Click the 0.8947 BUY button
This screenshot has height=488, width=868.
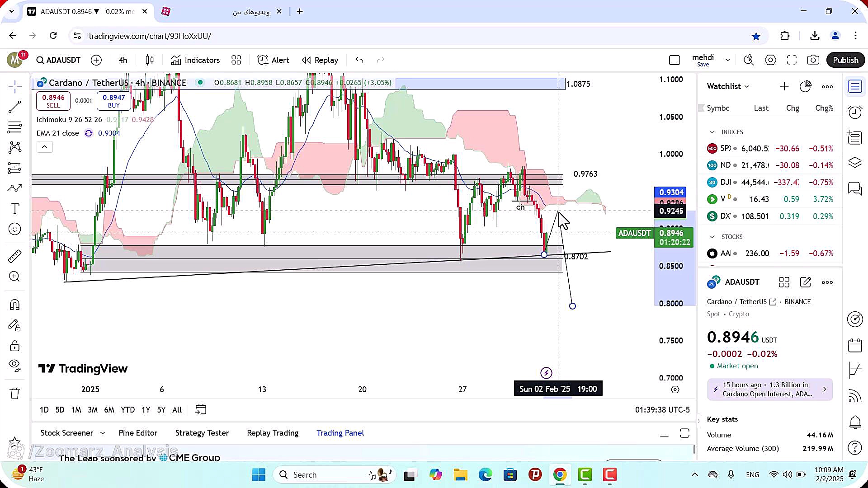[114, 101]
